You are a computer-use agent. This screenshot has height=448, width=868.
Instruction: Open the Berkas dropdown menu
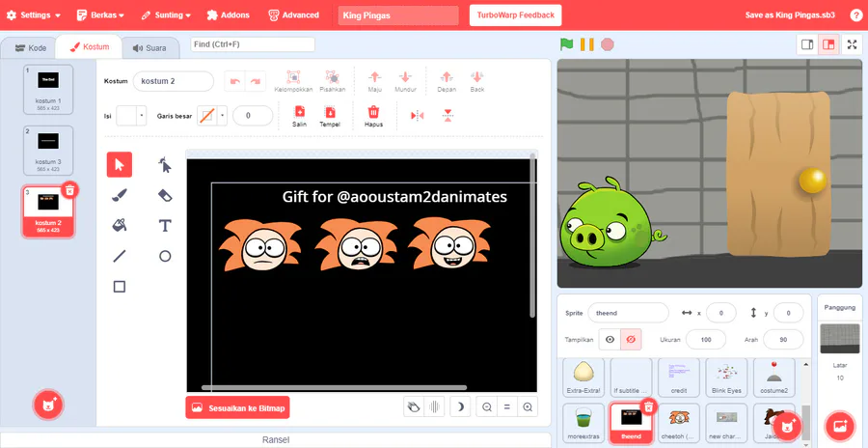[x=100, y=15]
